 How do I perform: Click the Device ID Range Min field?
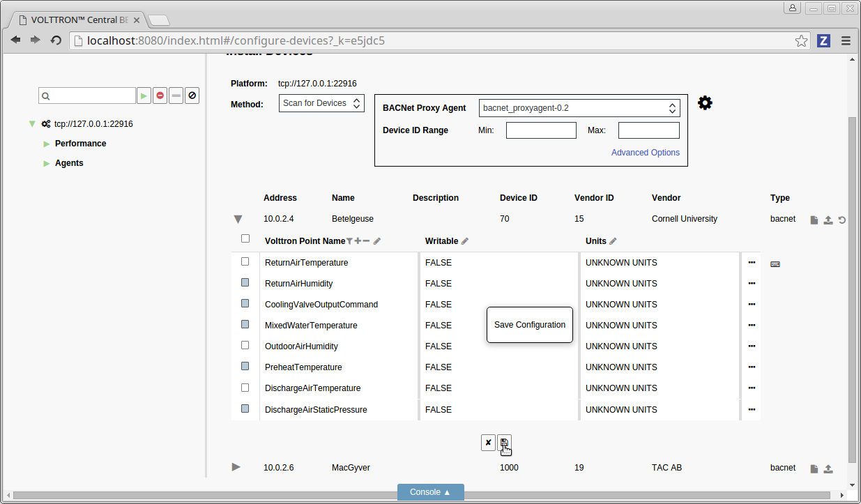click(541, 130)
